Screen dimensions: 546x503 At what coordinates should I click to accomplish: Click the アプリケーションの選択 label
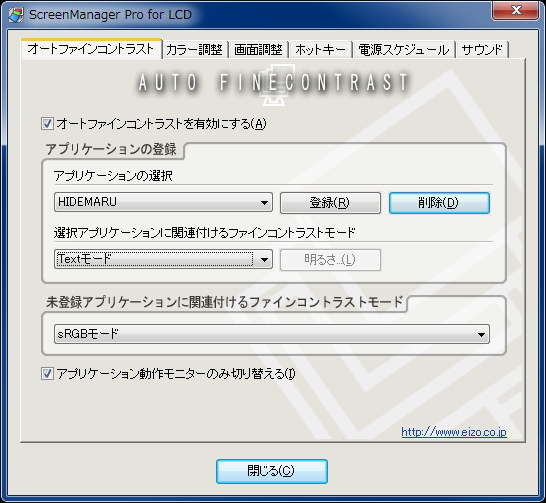click(113, 176)
